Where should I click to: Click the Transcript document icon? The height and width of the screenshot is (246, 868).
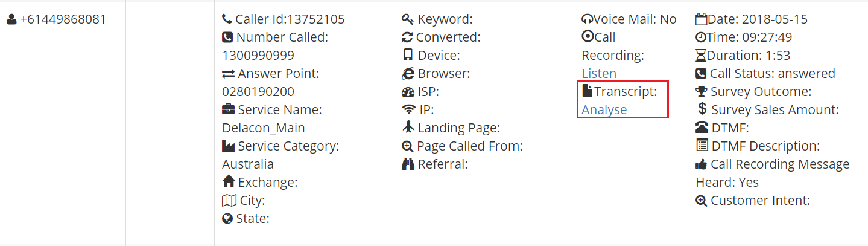(587, 91)
